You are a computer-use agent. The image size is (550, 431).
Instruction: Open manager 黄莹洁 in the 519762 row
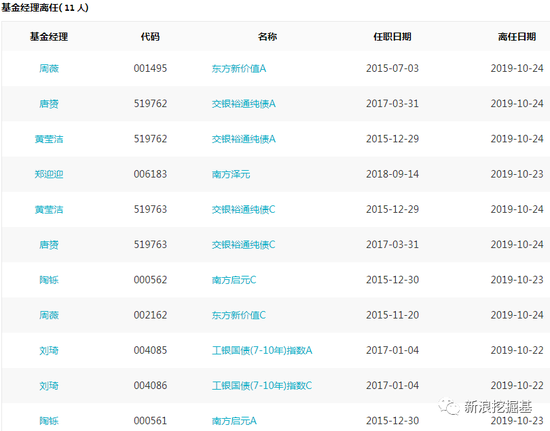point(49,139)
